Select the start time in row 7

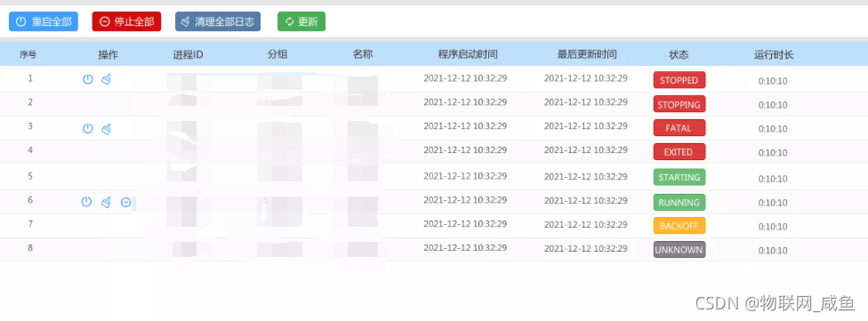(465, 223)
